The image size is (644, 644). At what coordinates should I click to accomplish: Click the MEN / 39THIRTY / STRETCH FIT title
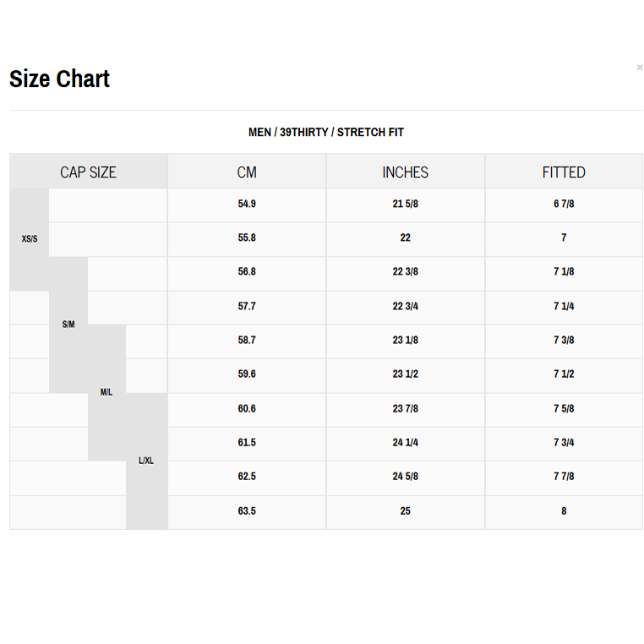coord(325,133)
